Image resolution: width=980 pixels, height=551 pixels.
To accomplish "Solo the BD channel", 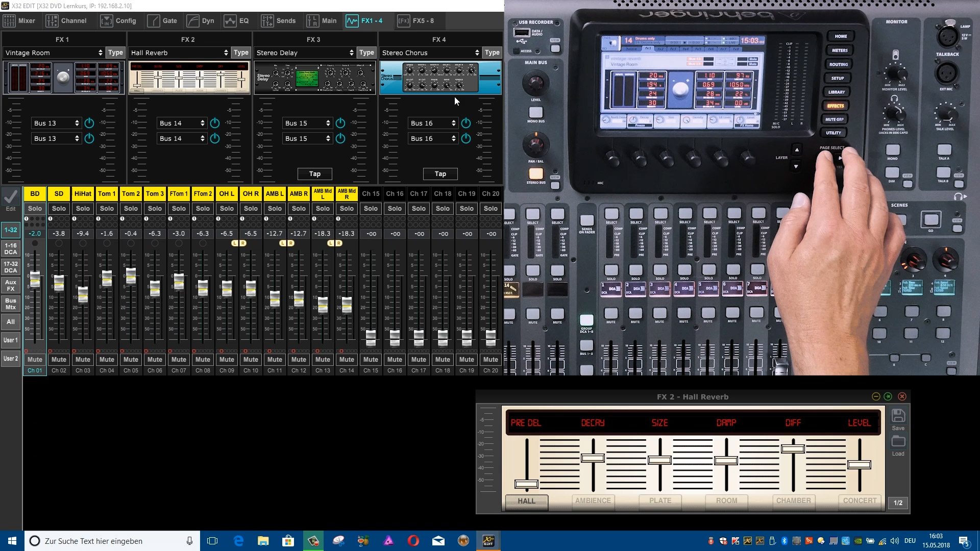I will click(35, 209).
